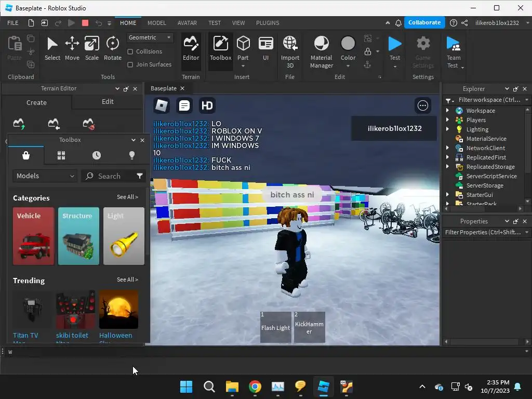Open the Models category dropdown

(44, 176)
